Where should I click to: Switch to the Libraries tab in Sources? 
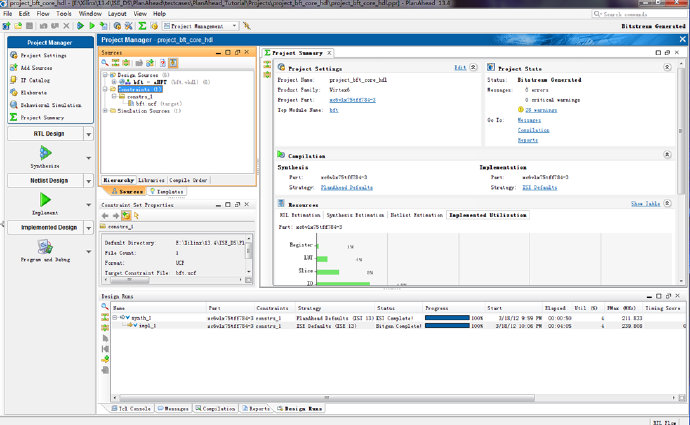[151, 180]
